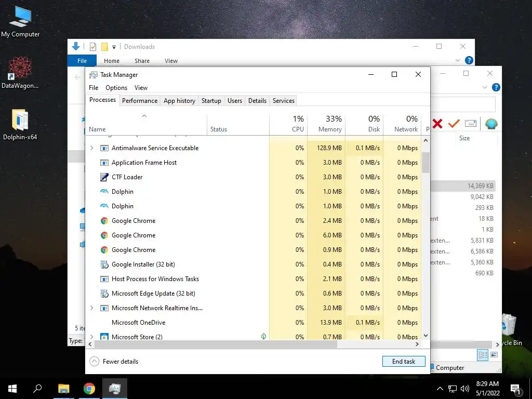Open the View menu in Task Manager

coord(141,87)
